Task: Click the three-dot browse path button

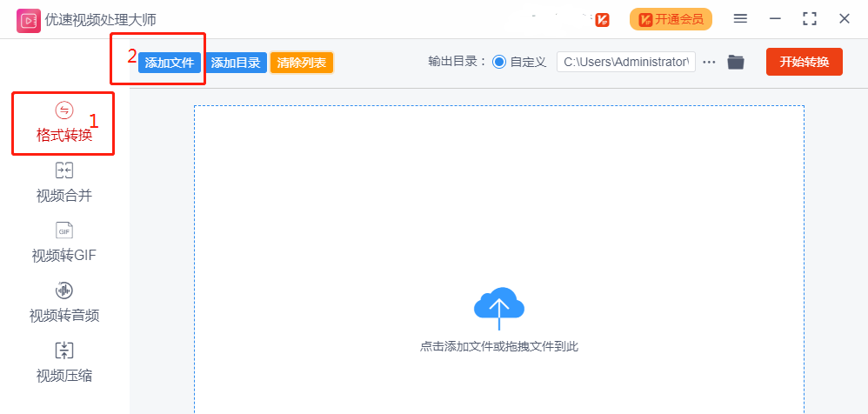Action: (x=709, y=62)
